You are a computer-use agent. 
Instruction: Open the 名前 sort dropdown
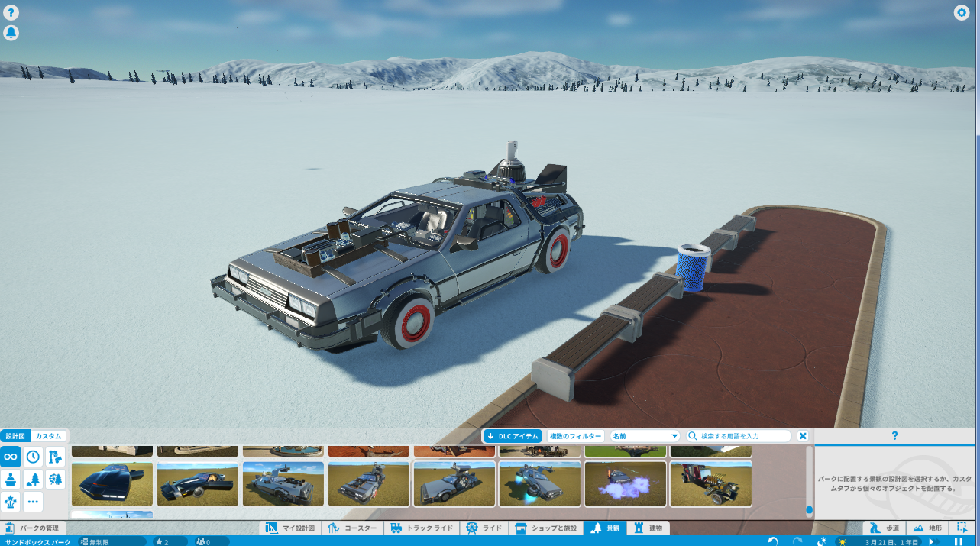(x=645, y=436)
